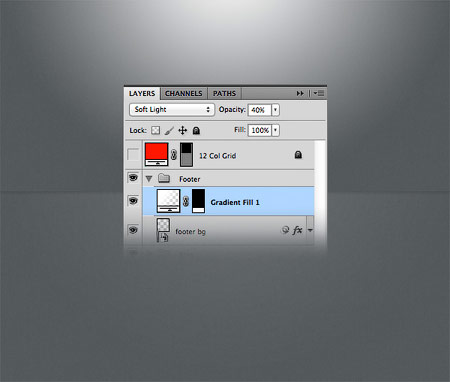Collapse the Footer group triangle
This screenshot has width=450, height=382.
149,179
